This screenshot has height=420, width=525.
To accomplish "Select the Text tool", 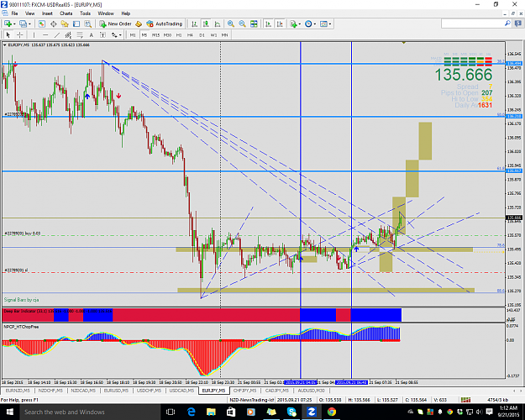I will coord(91,34).
